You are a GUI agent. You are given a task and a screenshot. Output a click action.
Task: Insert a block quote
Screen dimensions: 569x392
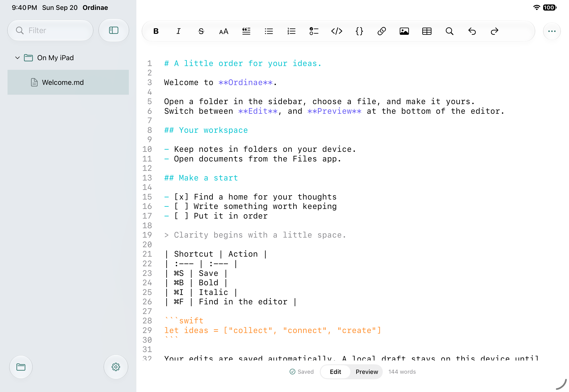coord(246,31)
